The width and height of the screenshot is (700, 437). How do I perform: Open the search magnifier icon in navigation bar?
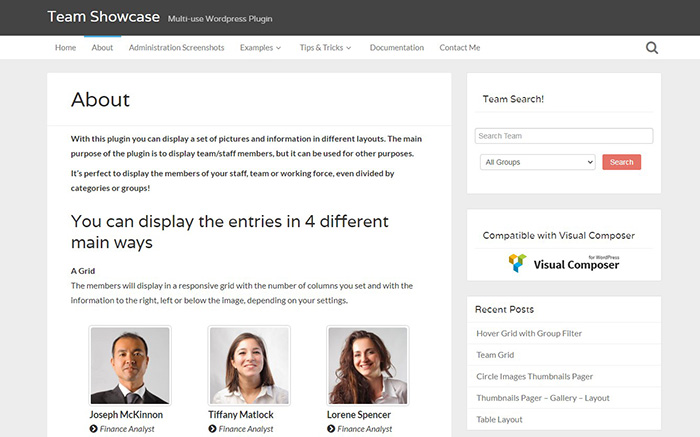click(652, 48)
